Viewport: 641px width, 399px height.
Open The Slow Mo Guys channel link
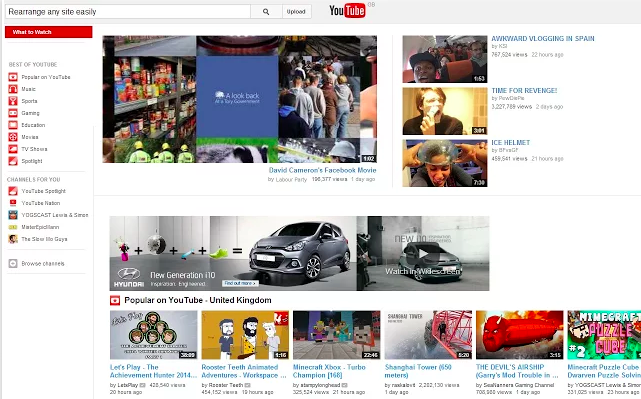[44, 239]
